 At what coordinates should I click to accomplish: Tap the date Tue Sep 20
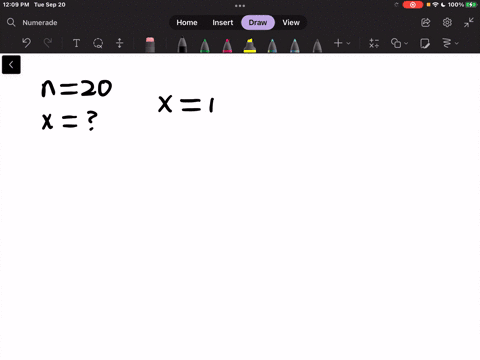tap(50, 5)
